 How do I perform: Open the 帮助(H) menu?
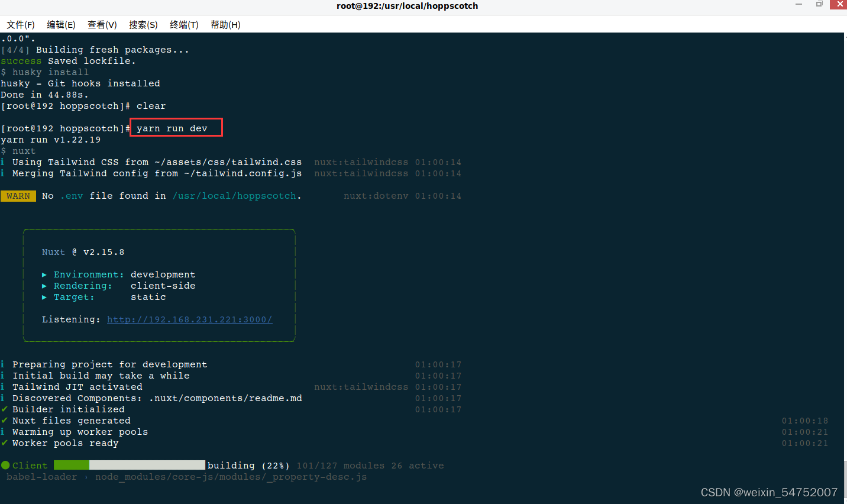(225, 24)
